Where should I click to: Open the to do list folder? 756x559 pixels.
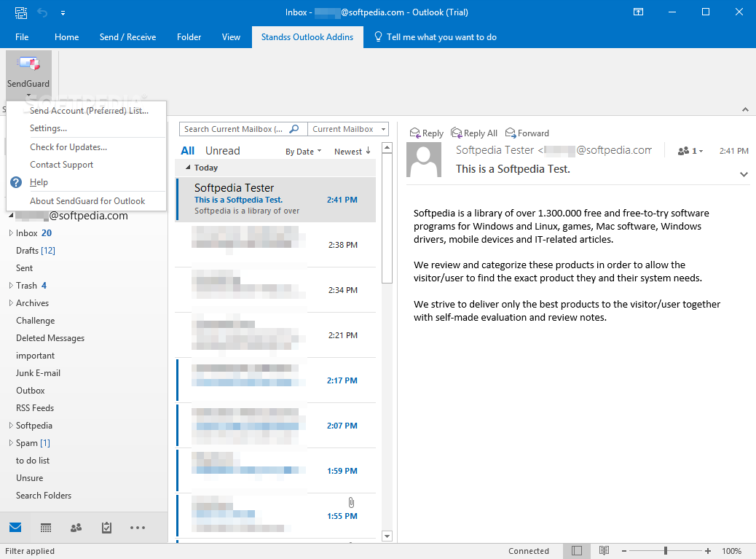click(33, 461)
